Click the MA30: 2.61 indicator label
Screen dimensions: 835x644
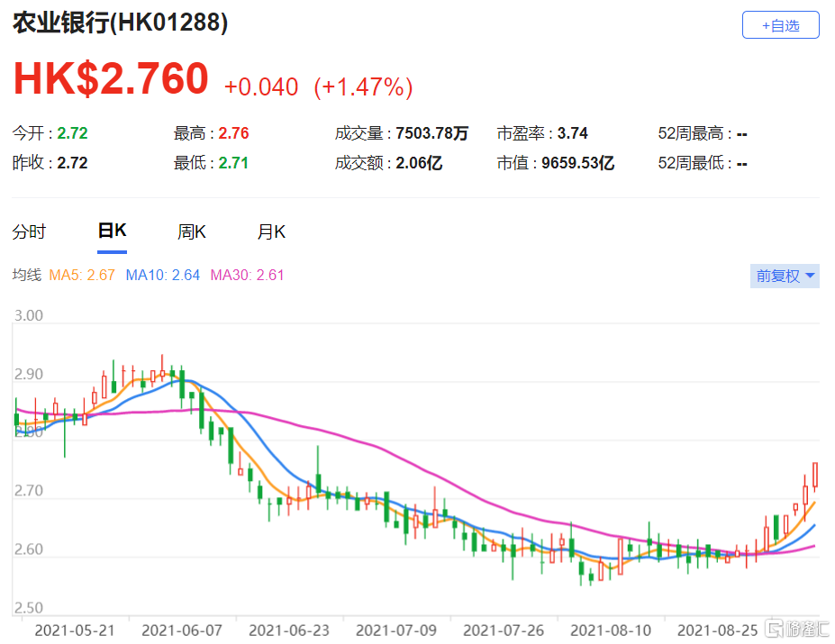(247, 275)
